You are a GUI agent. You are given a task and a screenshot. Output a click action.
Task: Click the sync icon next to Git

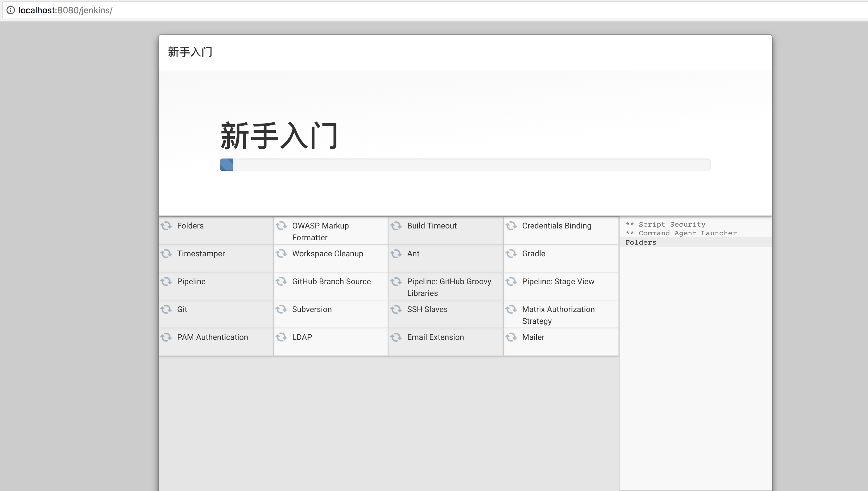[166, 309]
